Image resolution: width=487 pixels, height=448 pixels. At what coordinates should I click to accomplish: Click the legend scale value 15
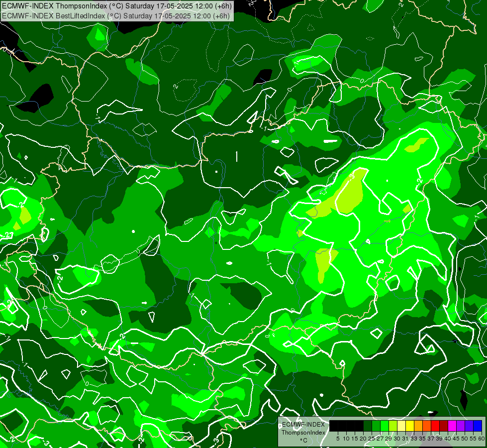(355, 439)
